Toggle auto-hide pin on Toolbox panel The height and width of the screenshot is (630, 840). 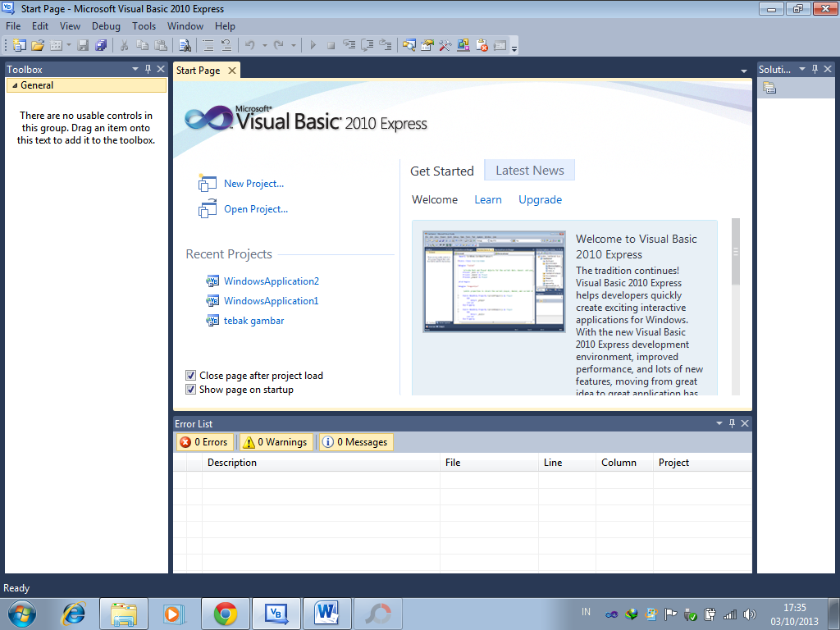point(148,69)
